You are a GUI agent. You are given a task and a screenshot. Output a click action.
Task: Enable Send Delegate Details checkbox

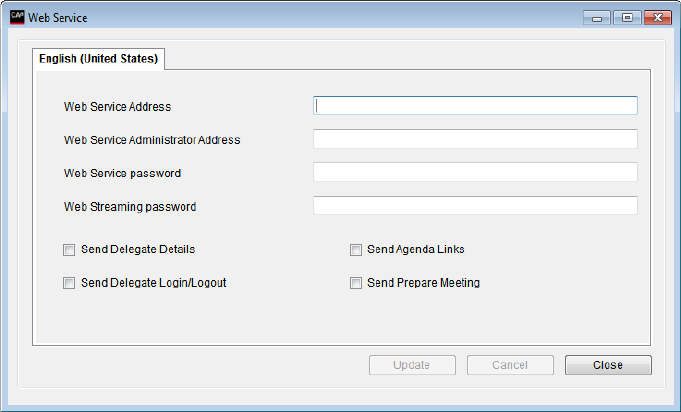[69, 250]
